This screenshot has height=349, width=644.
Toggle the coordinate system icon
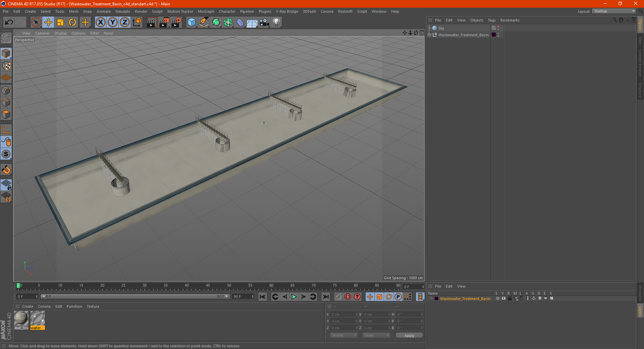(137, 22)
